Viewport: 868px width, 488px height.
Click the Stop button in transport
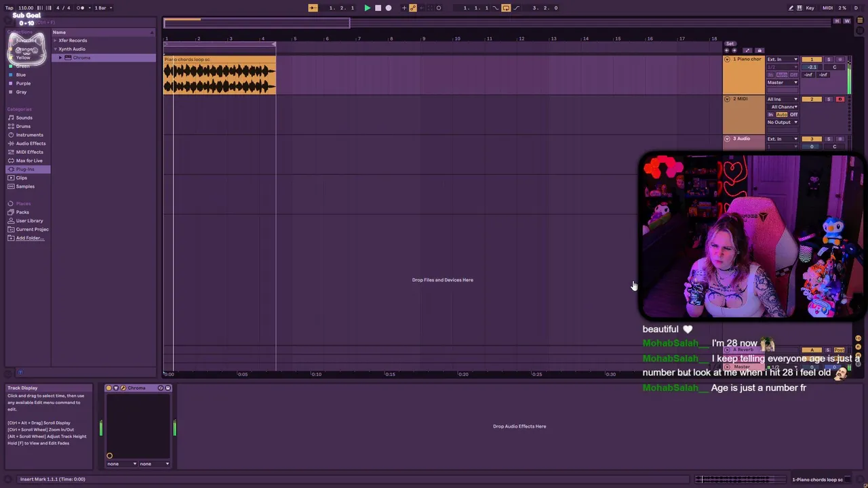pos(378,7)
